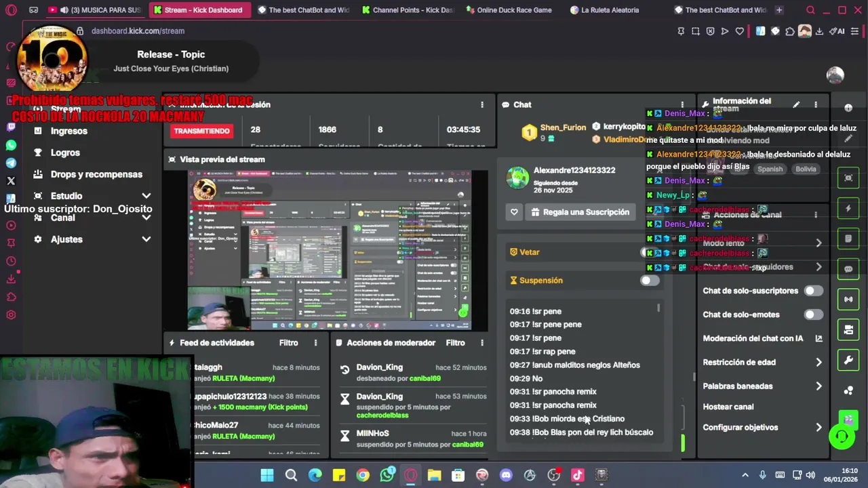Click the Windows Start button
Screen dimensions: 868x488
click(267, 475)
